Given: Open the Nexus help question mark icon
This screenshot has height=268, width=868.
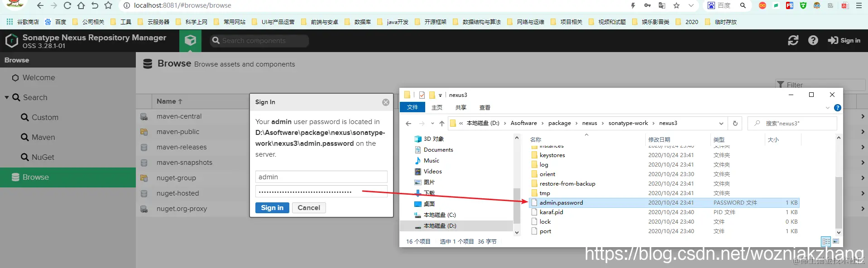Looking at the screenshot, I should [x=813, y=40].
